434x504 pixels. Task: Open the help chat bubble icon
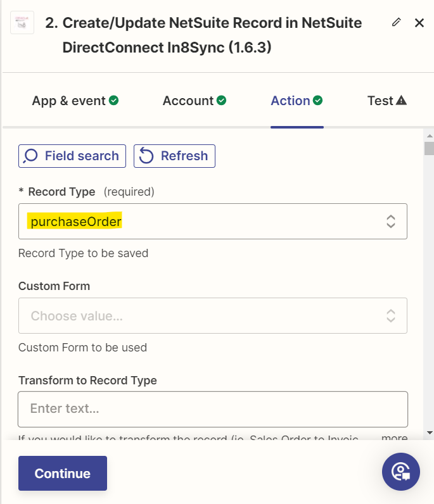[x=401, y=472]
